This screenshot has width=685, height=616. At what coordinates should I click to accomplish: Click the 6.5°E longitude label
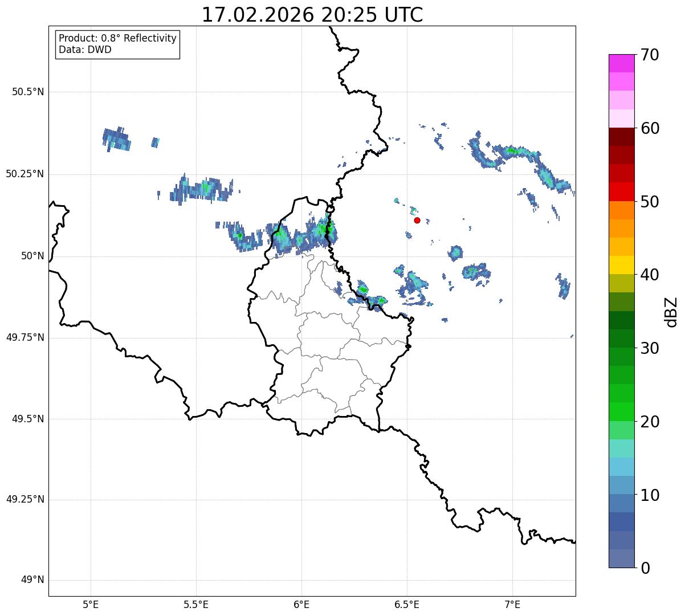tap(407, 604)
